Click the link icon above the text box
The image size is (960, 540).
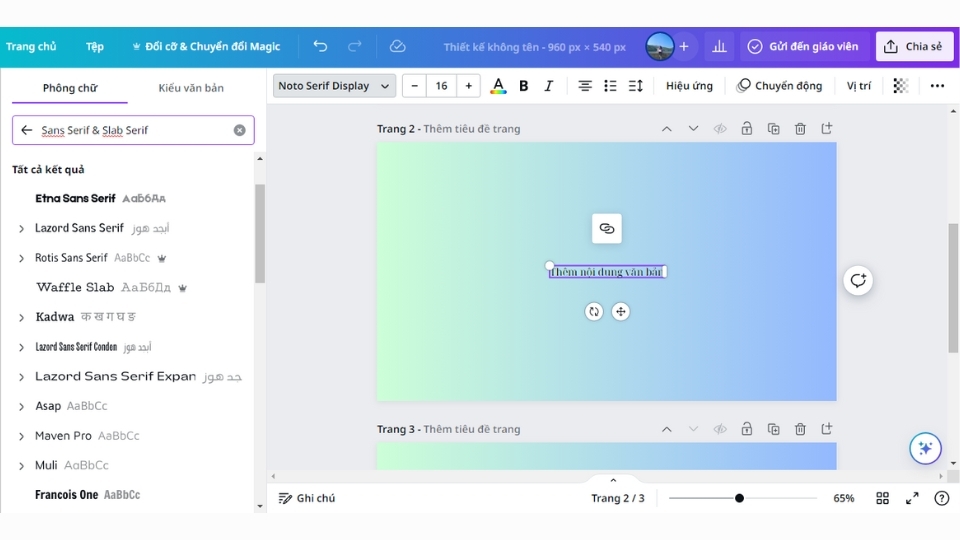coord(607,228)
